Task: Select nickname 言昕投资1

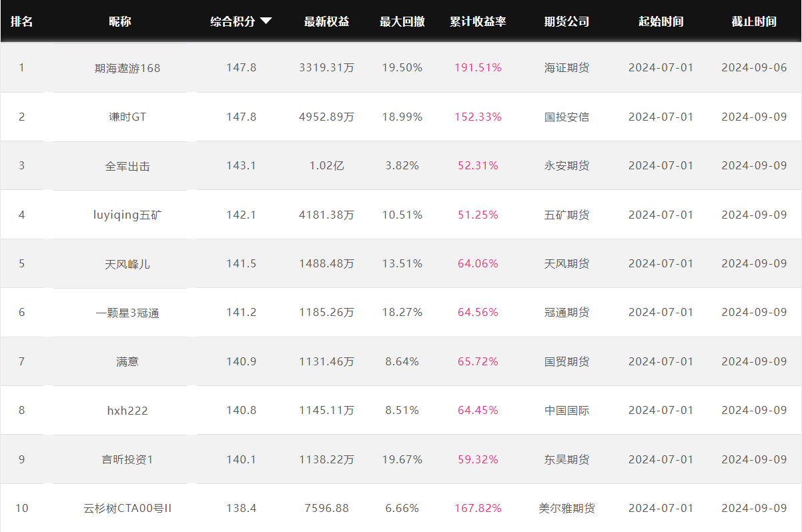Action: (x=127, y=459)
